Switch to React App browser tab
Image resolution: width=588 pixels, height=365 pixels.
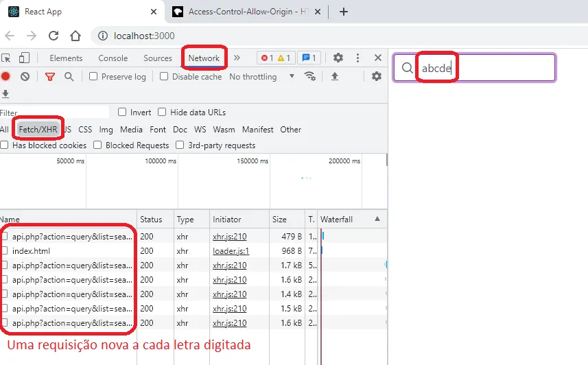pyautogui.click(x=82, y=12)
